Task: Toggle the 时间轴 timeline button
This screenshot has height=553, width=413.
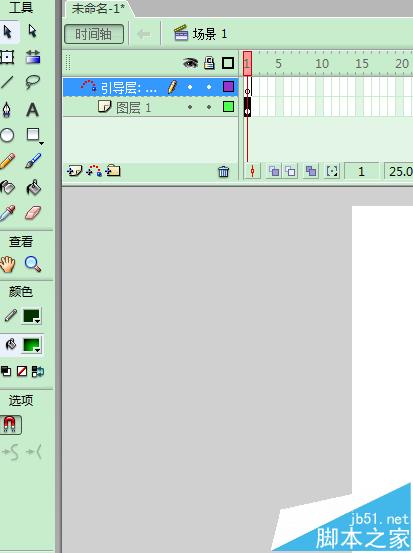Action: [94, 34]
